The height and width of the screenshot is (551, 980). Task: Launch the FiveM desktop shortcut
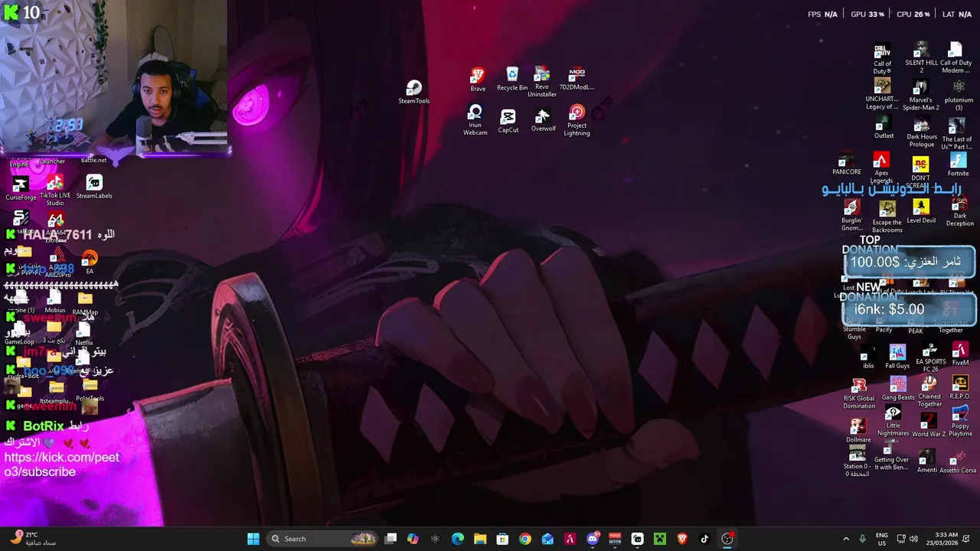point(960,354)
